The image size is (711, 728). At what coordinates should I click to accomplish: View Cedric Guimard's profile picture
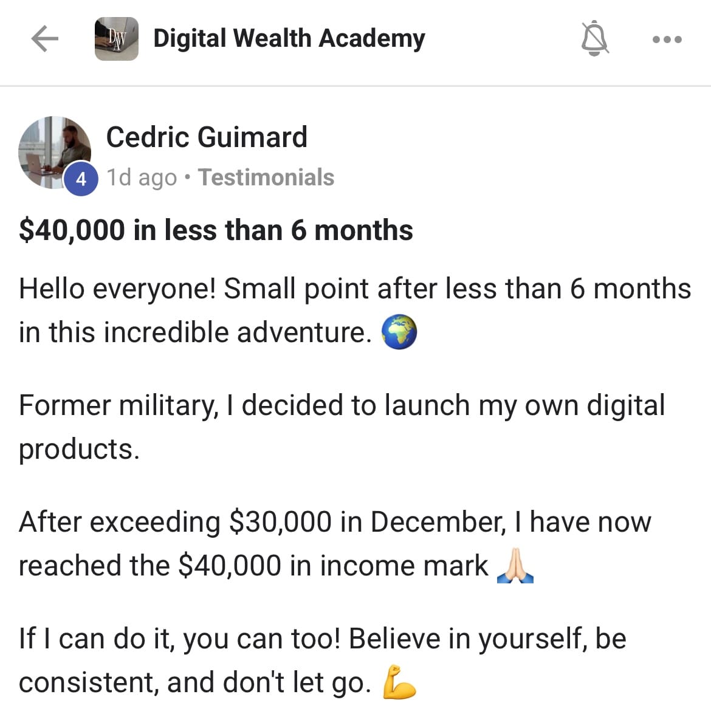(x=53, y=152)
